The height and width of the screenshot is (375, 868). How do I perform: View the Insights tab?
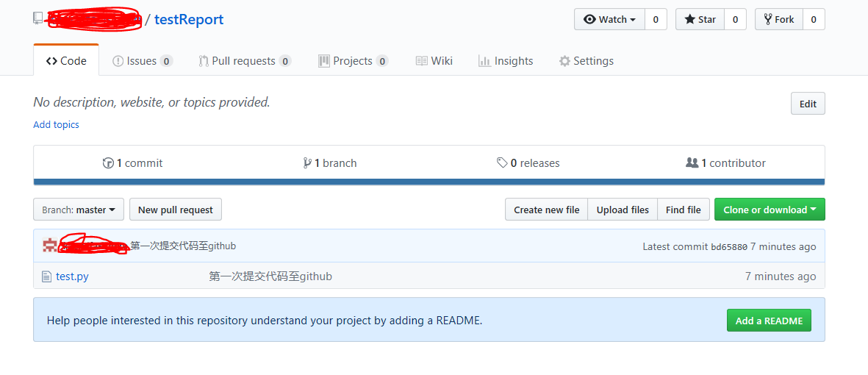[x=506, y=61]
